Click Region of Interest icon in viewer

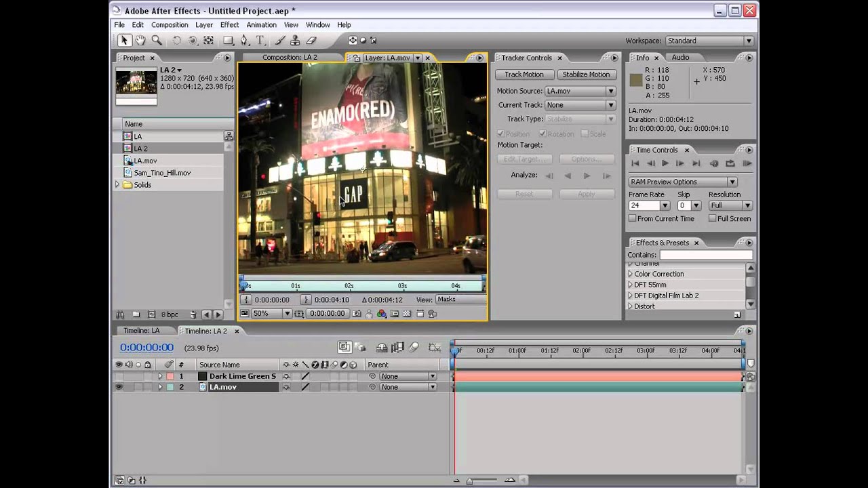coord(394,314)
